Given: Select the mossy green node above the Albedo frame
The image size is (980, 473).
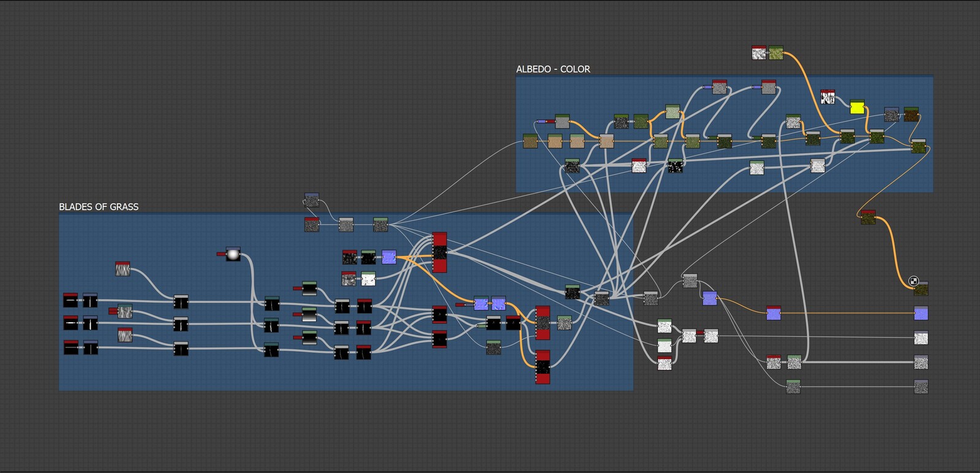Looking at the screenshot, I should (776, 53).
